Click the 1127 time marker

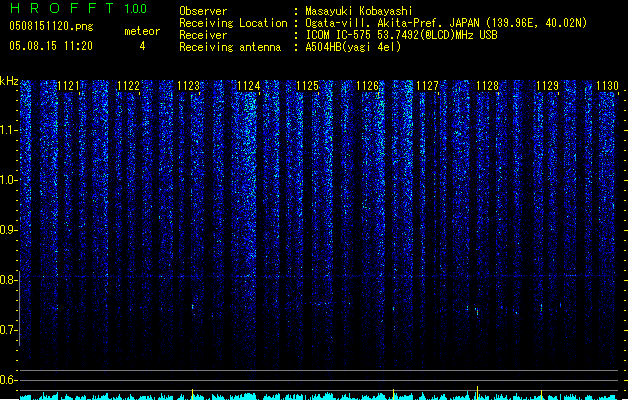(427, 86)
